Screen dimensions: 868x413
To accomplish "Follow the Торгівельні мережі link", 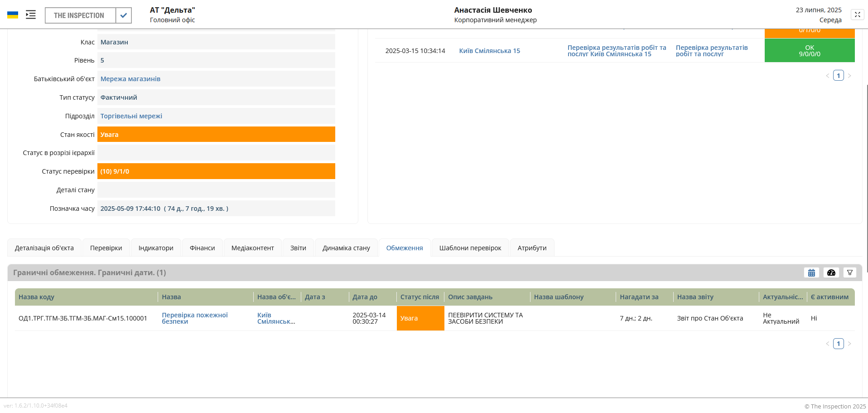I will (131, 116).
